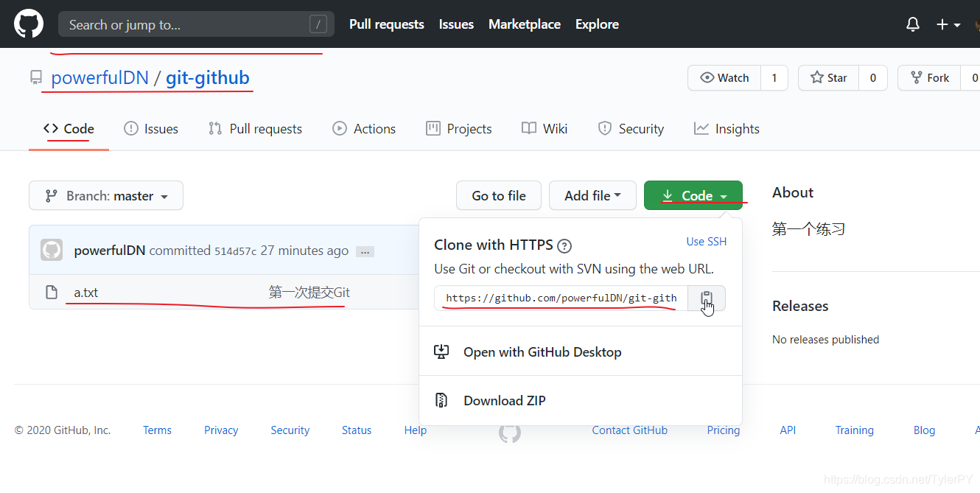Open the Security tab
980x493 pixels.
pos(631,128)
